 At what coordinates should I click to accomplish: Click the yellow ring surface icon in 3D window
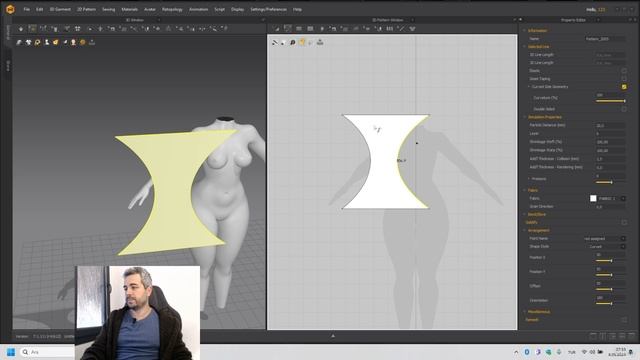pos(38,42)
